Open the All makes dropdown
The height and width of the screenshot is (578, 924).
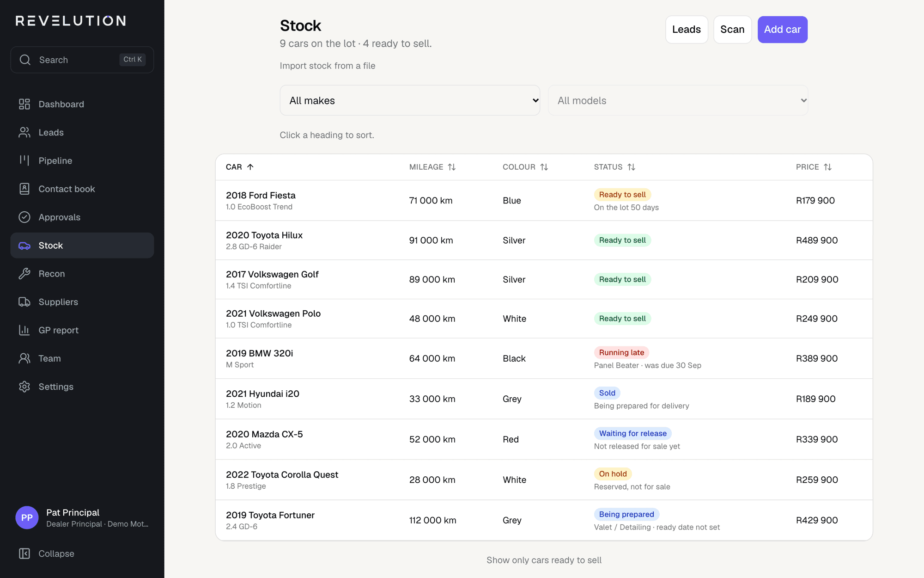point(410,100)
